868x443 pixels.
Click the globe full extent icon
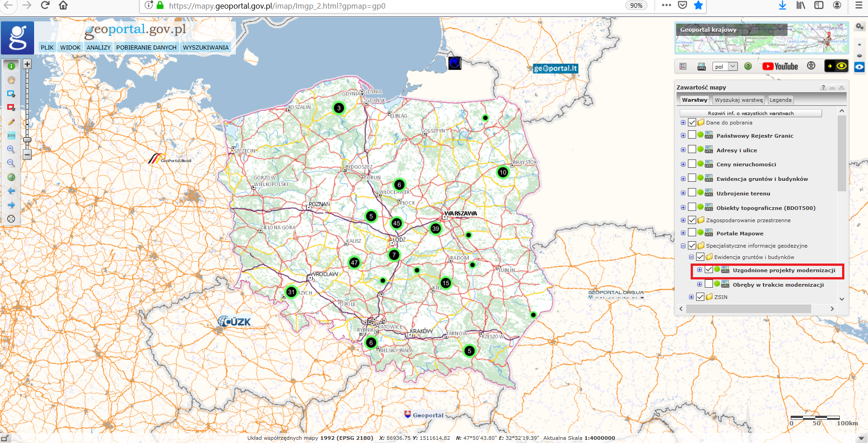click(x=11, y=177)
